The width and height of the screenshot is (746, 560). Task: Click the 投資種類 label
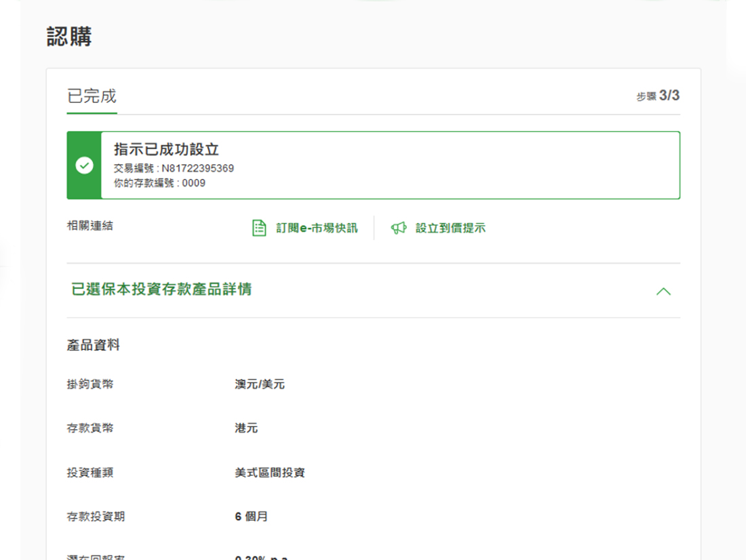(x=90, y=473)
